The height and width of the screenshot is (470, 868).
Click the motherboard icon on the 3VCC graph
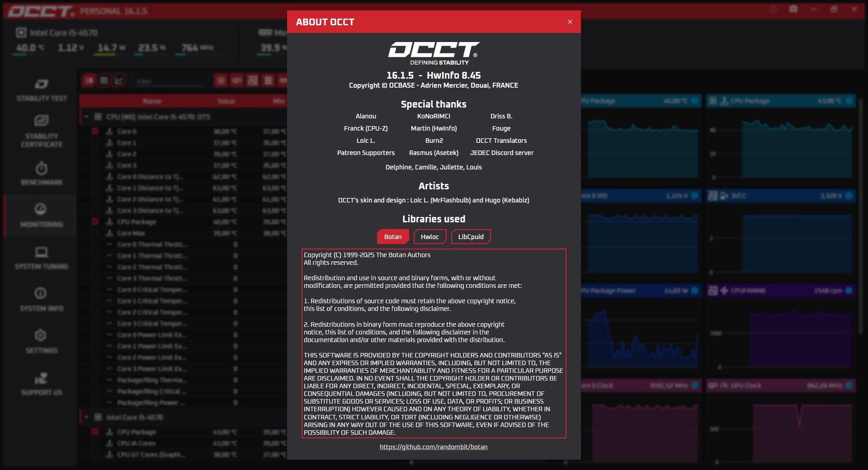pyautogui.click(x=713, y=196)
